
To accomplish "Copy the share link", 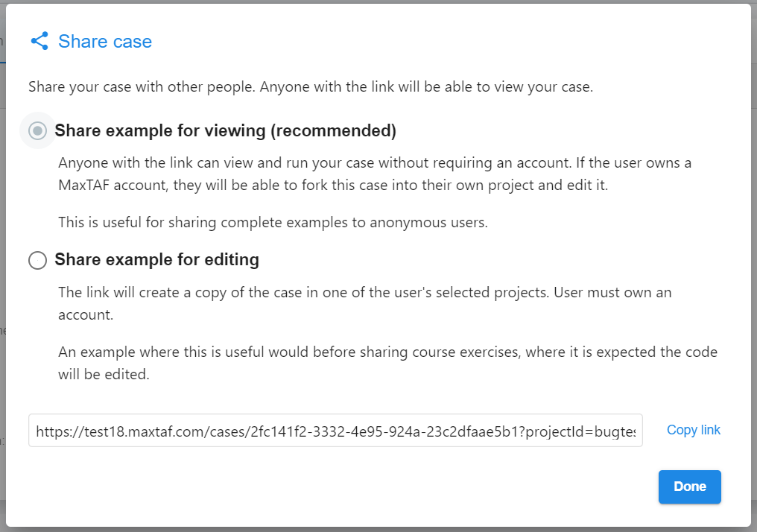I will (693, 430).
